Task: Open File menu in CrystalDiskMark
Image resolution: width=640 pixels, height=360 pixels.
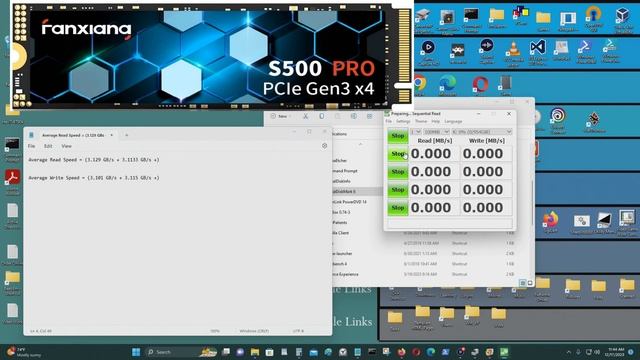Action: (389, 121)
